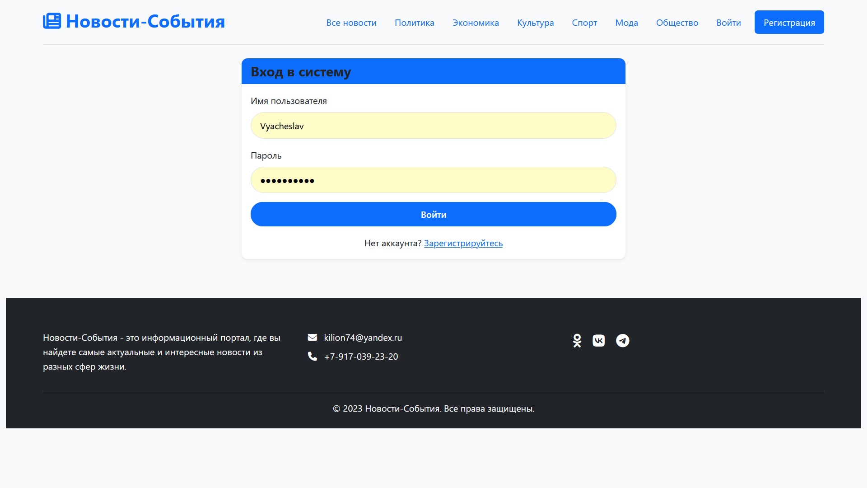Follow the Зарегистрируйтесь link
This screenshot has height=488, width=868.
point(463,244)
